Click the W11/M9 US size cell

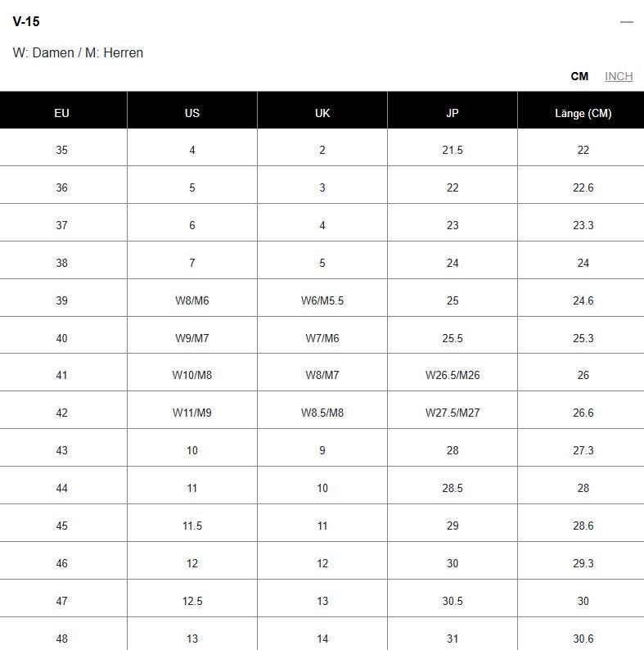coord(192,413)
